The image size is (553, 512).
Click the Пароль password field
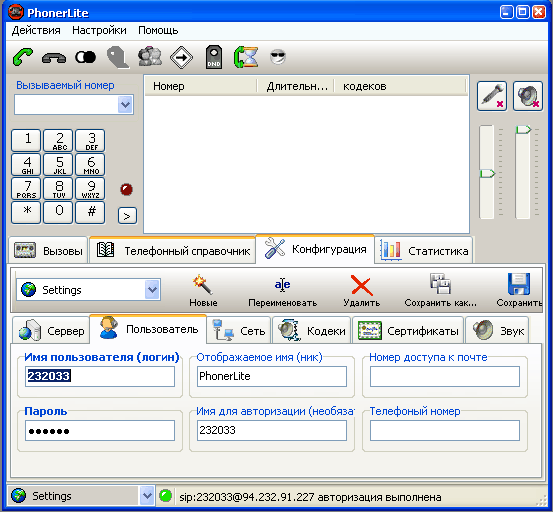(x=100, y=431)
